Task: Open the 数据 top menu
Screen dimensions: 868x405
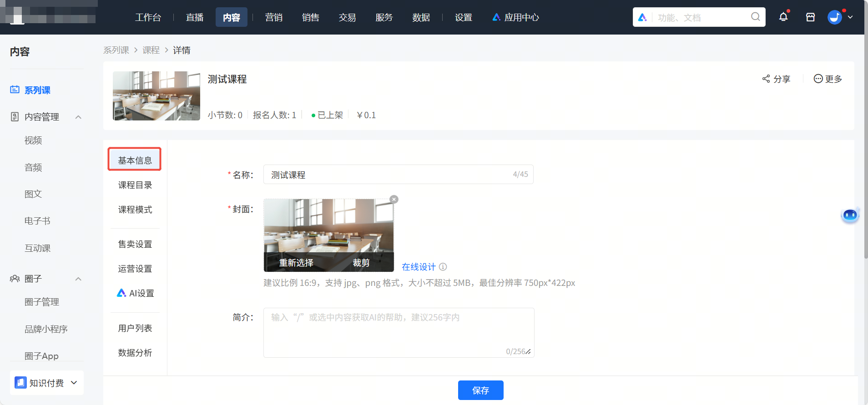Action: click(x=421, y=17)
